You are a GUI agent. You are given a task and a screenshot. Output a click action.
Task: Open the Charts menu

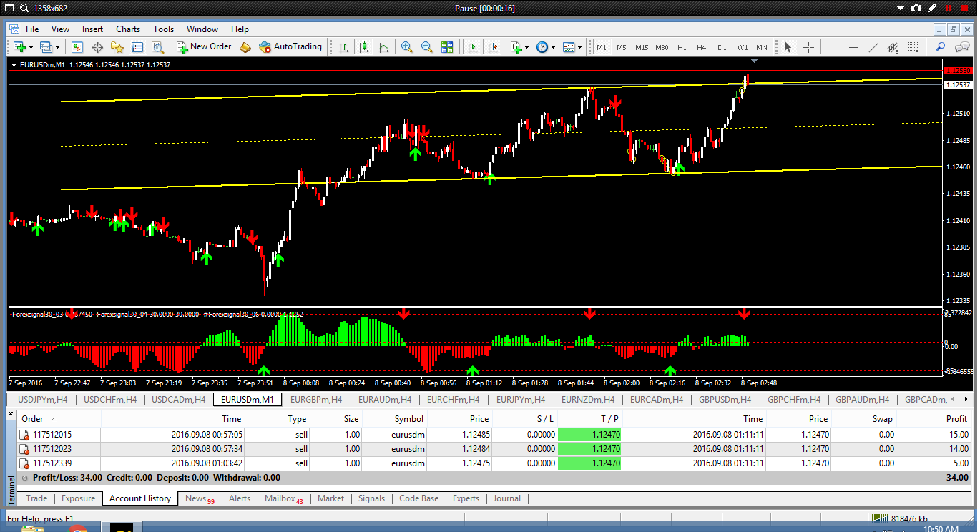coord(128,29)
